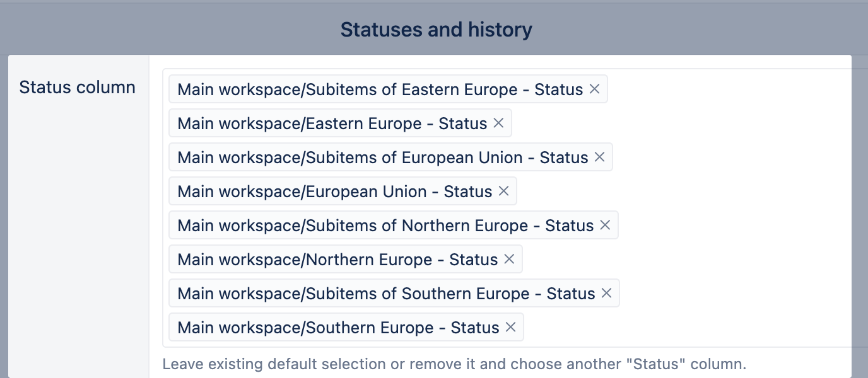
Task: Remove the Subitems of Eastern Europe status tag
Action: (594, 89)
